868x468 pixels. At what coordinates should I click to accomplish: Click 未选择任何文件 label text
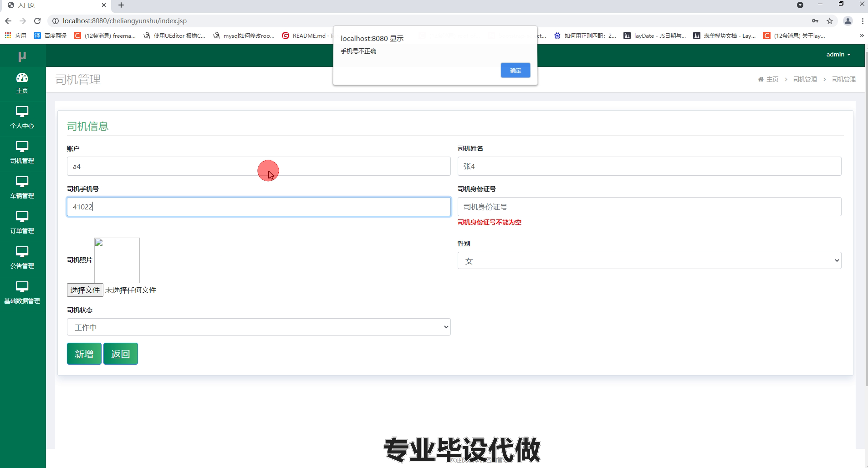coord(131,290)
